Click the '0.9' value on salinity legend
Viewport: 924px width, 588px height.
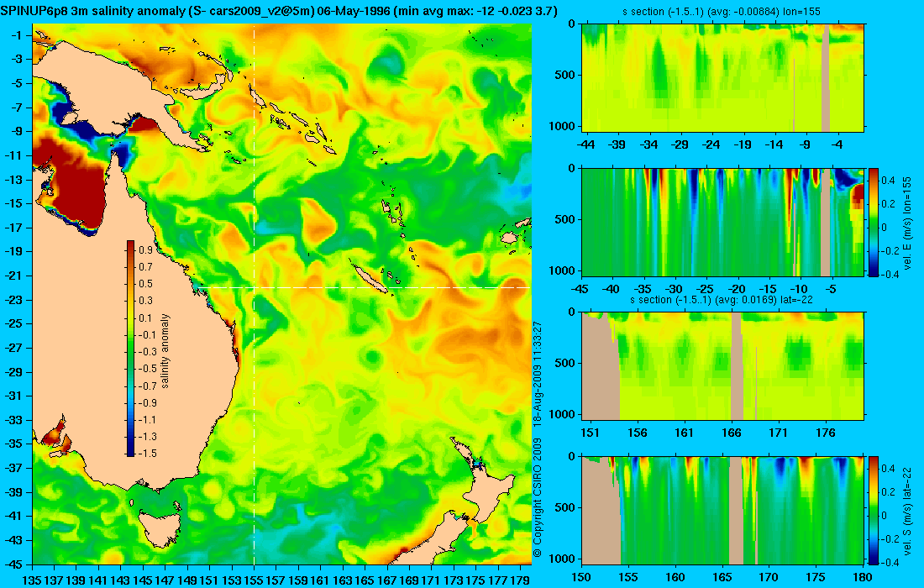(145, 249)
